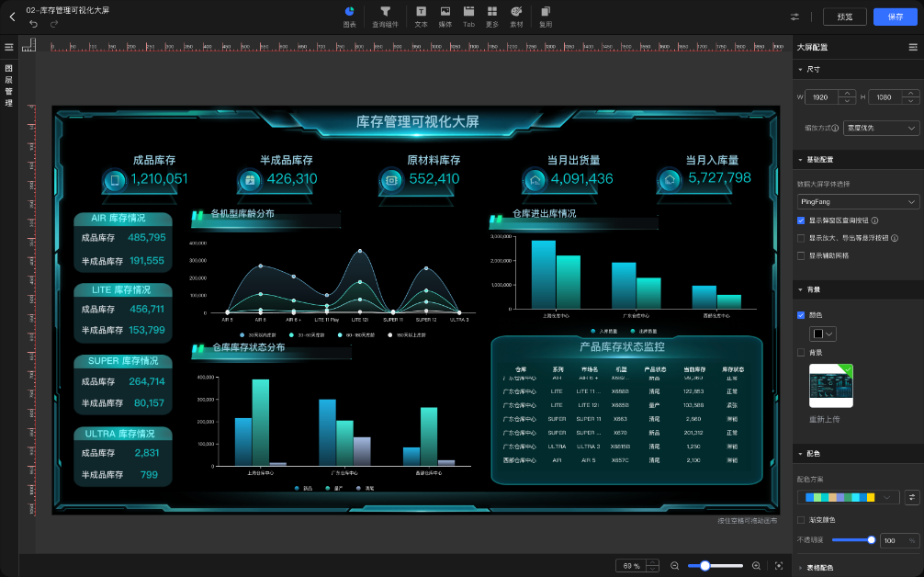Click the 复用 reuse component icon

coord(544,16)
